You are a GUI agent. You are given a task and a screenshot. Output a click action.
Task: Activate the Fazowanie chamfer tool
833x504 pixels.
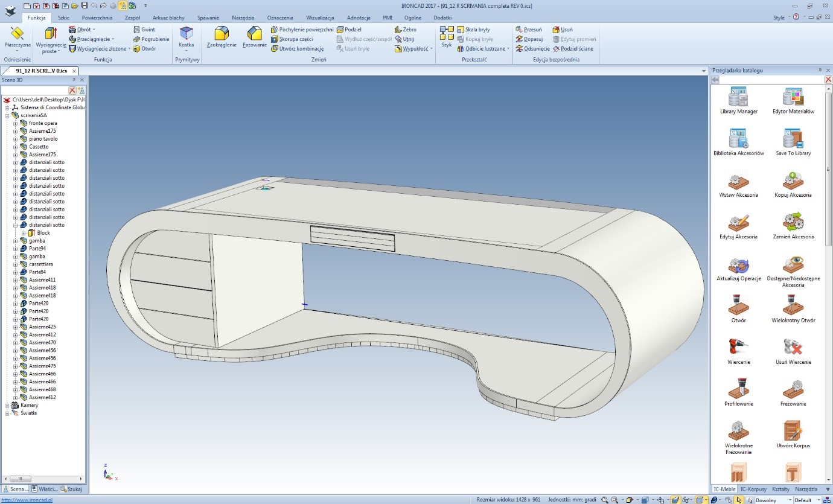pyautogui.click(x=254, y=38)
